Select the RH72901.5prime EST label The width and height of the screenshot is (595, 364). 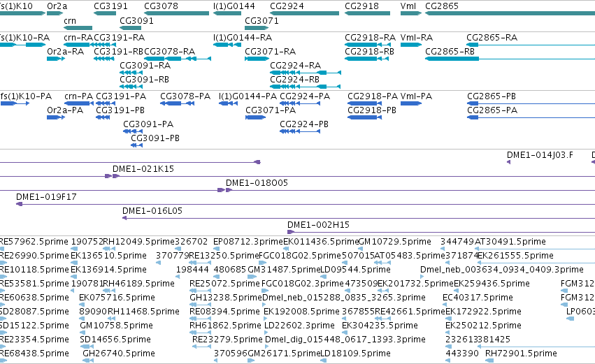coord(521,354)
